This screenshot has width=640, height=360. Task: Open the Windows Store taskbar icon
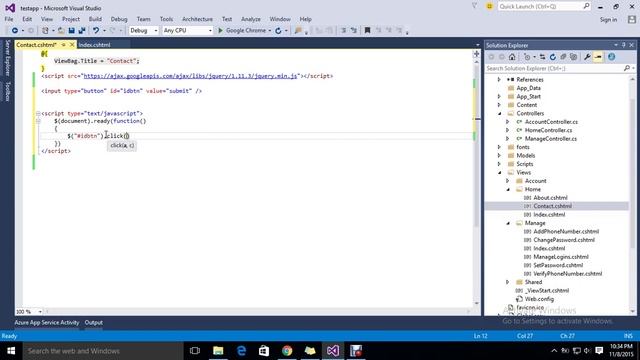(x=264, y=351)
